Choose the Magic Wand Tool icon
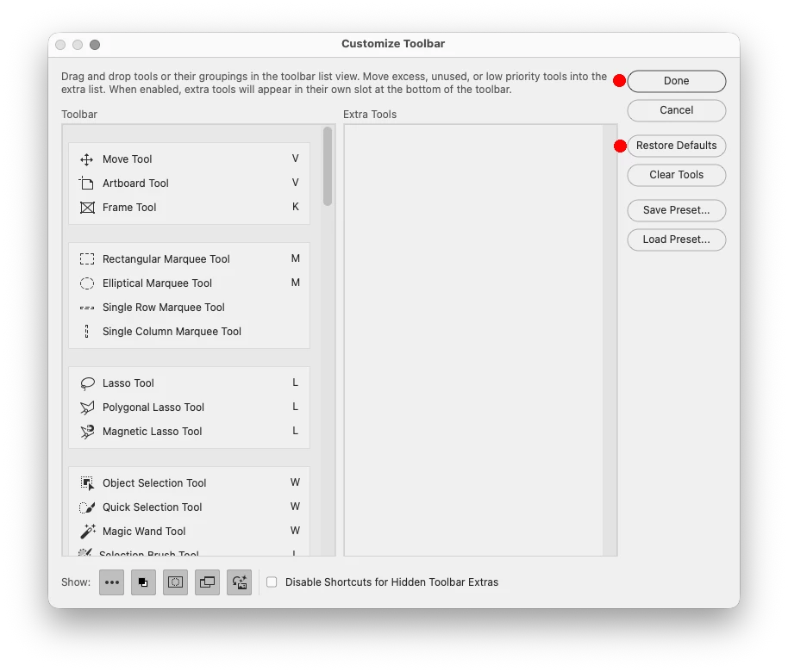Viewport: 788px width, 672px height. pos(87,532)
